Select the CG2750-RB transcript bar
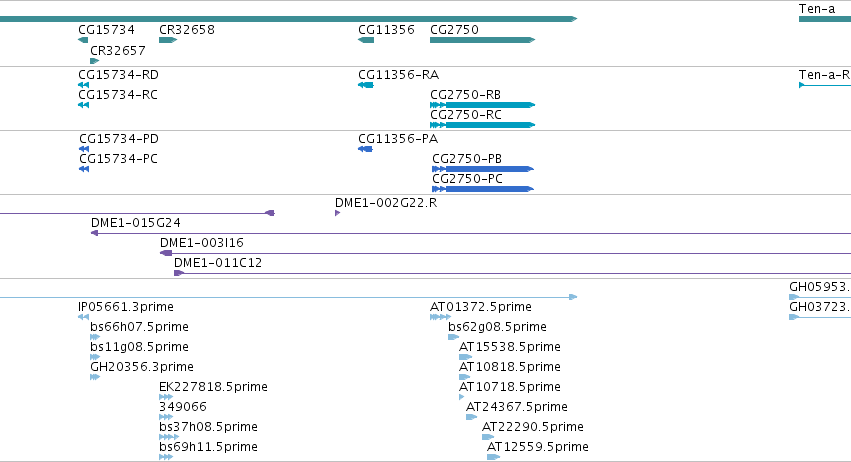 tap(482, 105)
